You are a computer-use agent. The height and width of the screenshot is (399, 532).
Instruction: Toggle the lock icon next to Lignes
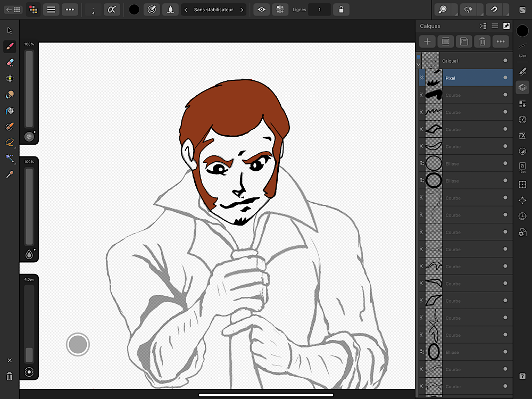click(x=341, y=10)
